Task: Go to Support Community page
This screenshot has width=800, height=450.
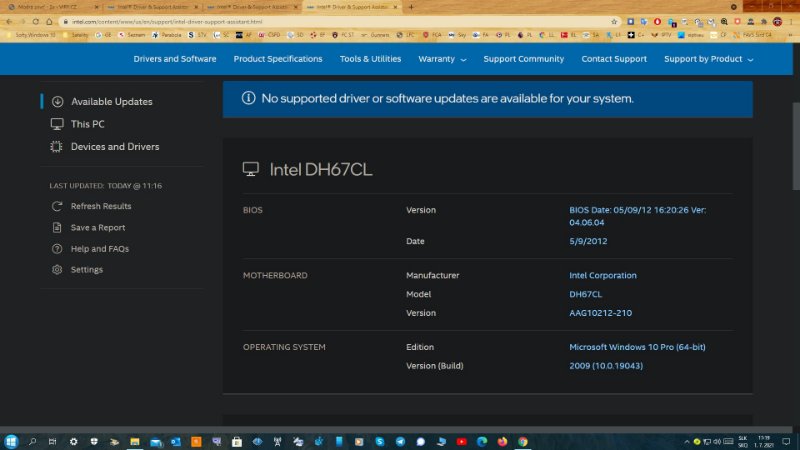Action: pos(523,59)
